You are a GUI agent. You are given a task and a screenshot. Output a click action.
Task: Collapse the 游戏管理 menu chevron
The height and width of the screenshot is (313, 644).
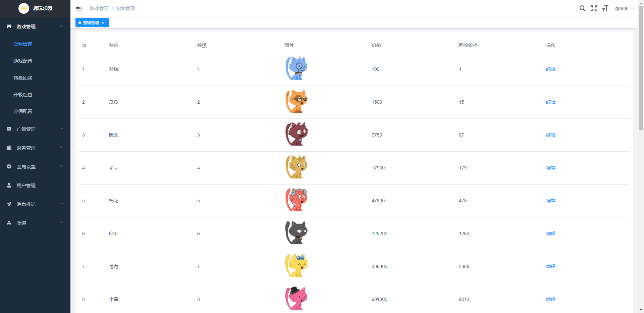[62, 26]
